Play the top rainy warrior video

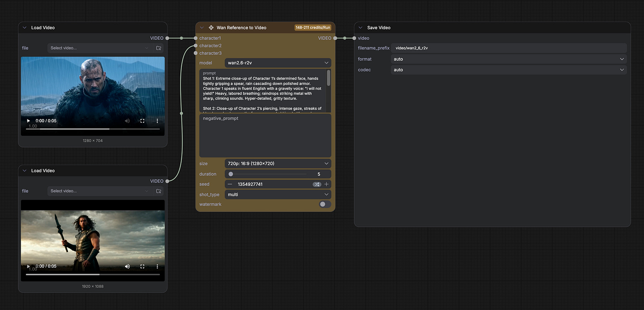pos(29,121)
